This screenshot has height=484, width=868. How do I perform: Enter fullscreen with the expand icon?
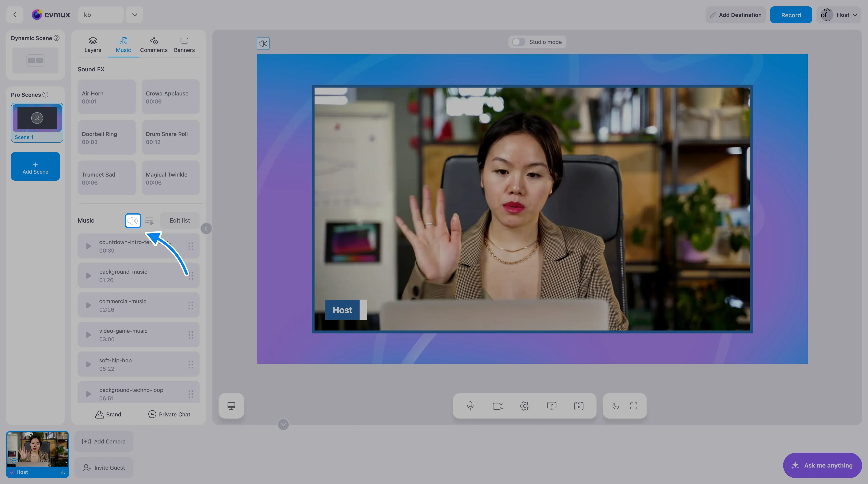(633, 406)
